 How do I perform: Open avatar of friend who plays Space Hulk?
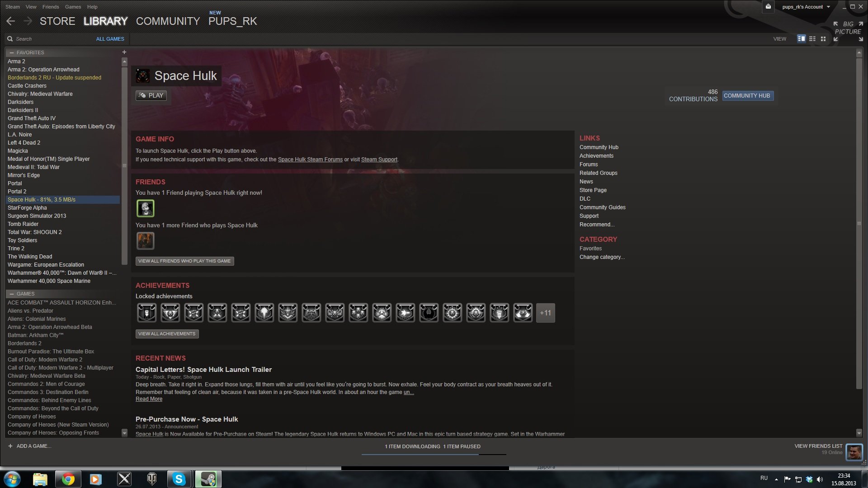coord(146,241)
